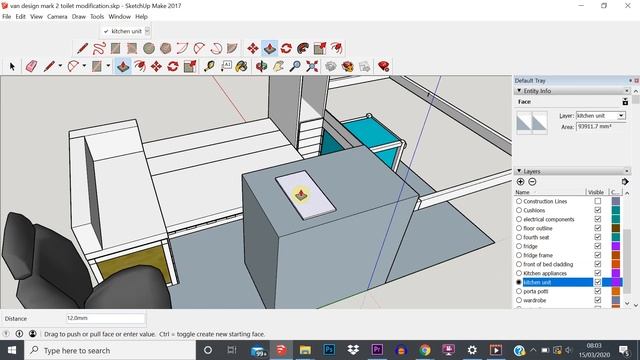This screenshot has height=360, width=640.
Task: Click Windows Start button
Action: 12,350
